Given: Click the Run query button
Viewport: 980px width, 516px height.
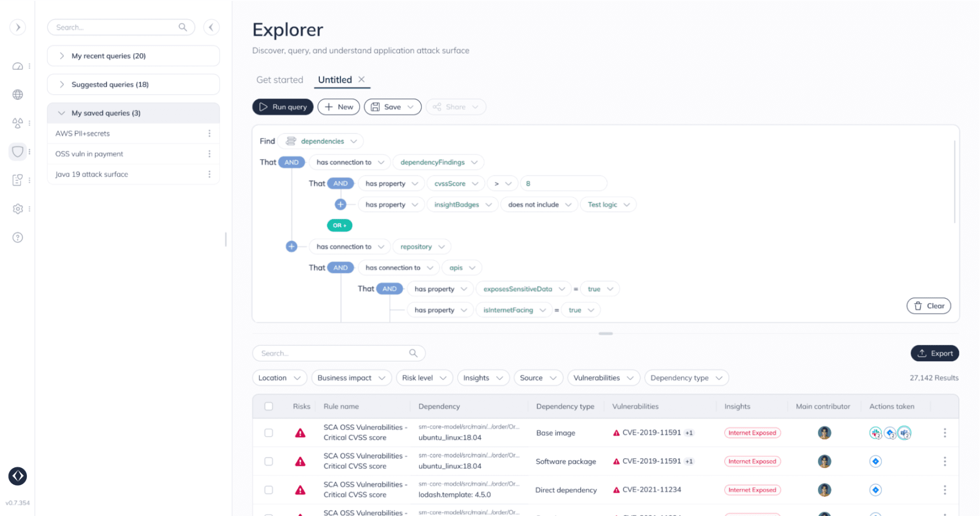Looking at the screenshot, I should 282,107.
